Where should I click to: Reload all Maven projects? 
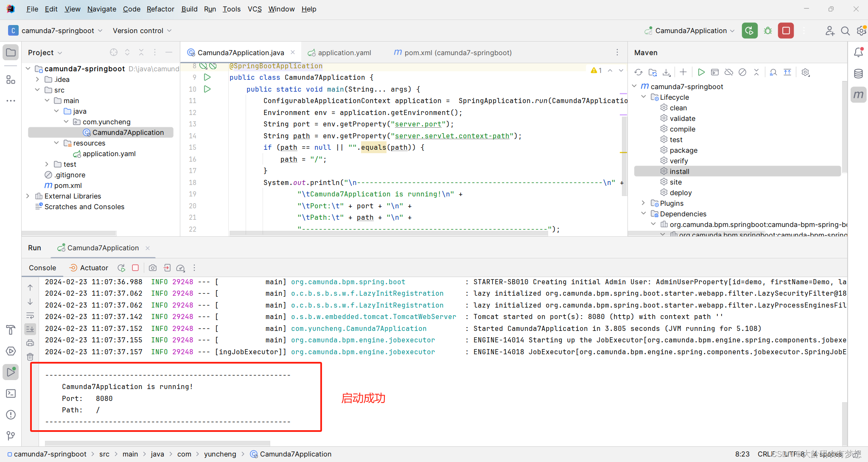tap(638, 73)
